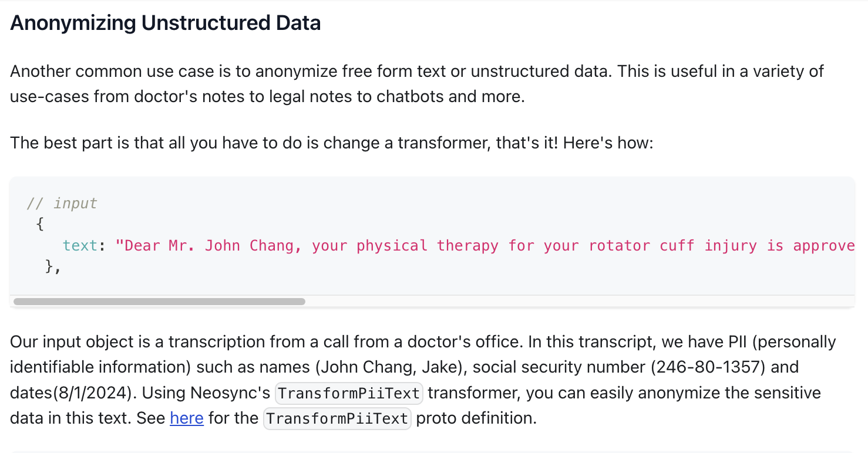The width and height of the screenshot is (868, 453).
Task: Select the "text" key in code block
Action: [80, 245]
